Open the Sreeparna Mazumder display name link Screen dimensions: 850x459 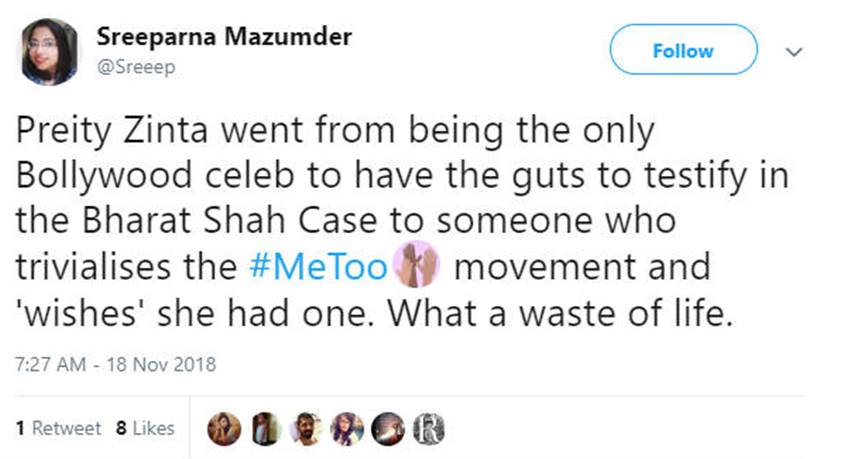224,37
